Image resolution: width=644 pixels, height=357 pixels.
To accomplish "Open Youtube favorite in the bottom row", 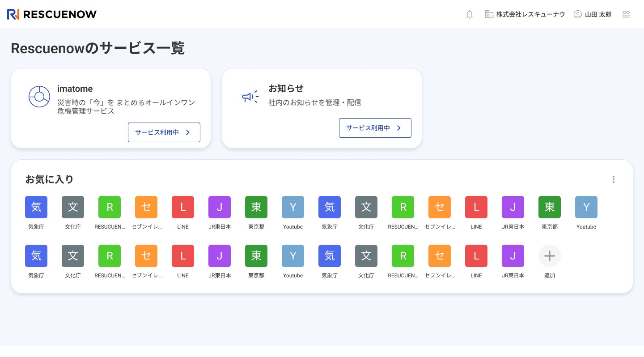I will (293, 256).
